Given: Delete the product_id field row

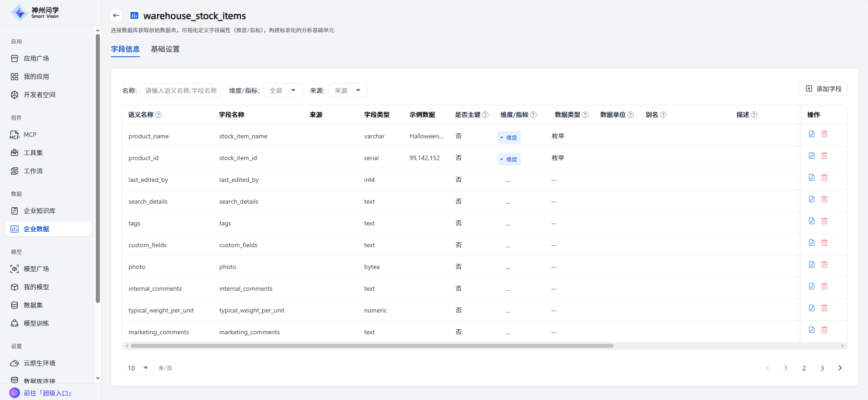Looking at the screenshot, I should click(824, 156).
